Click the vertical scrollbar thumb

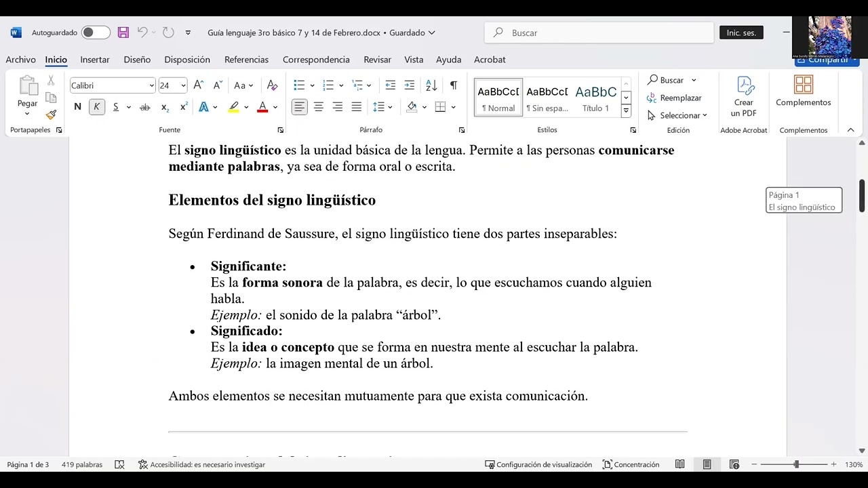[862, 196]
